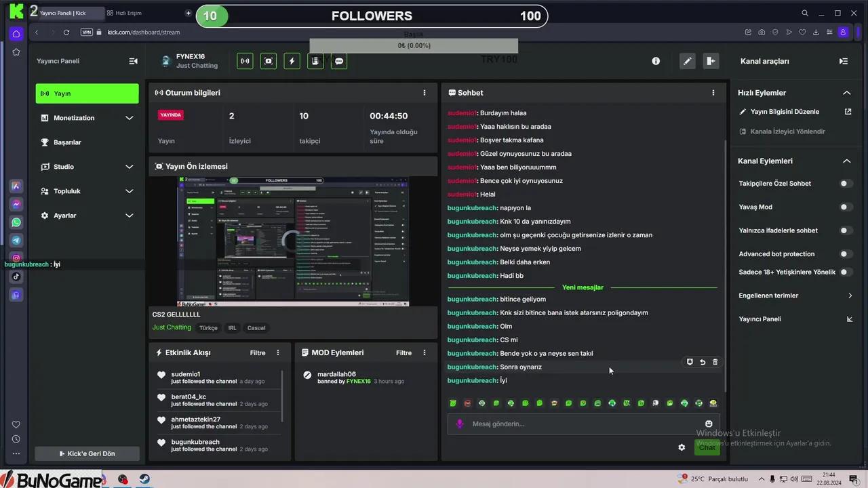Open chat settings gear icon
The width and height of the screenshot is (868, 488).
682,447
